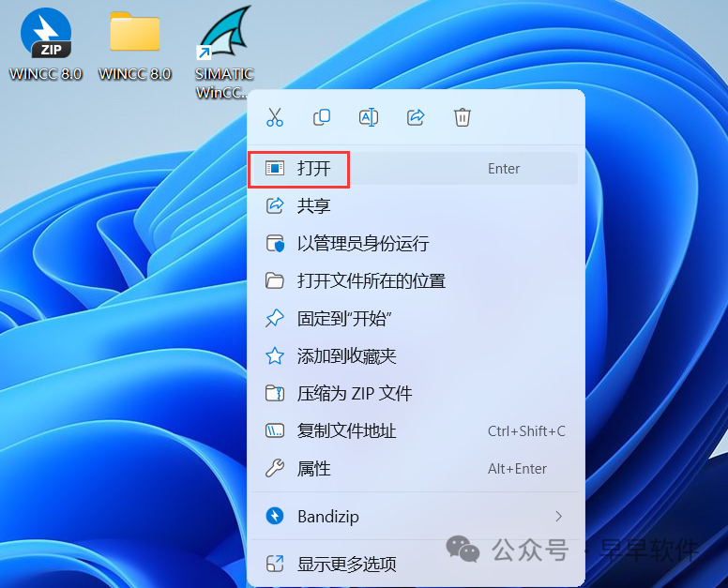Select 共享 menu entry
This screenshot has width=728, height=588.
tap(314, 206)
